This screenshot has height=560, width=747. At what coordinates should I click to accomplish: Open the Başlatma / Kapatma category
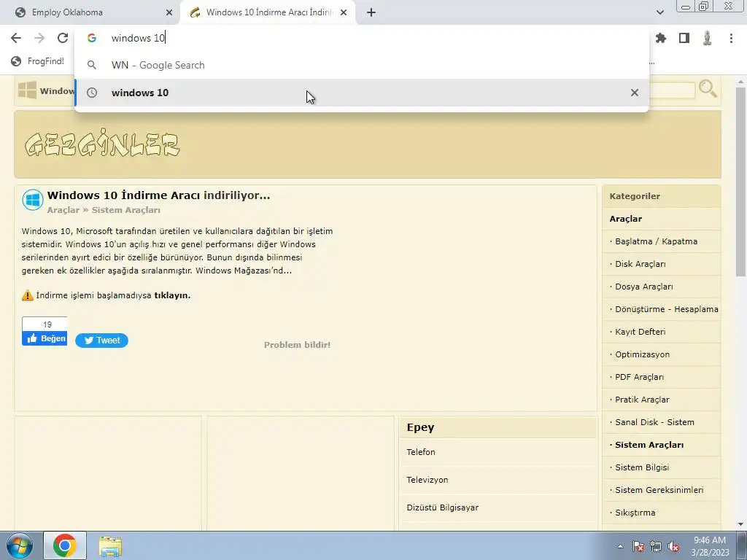[x=656, y=241]
